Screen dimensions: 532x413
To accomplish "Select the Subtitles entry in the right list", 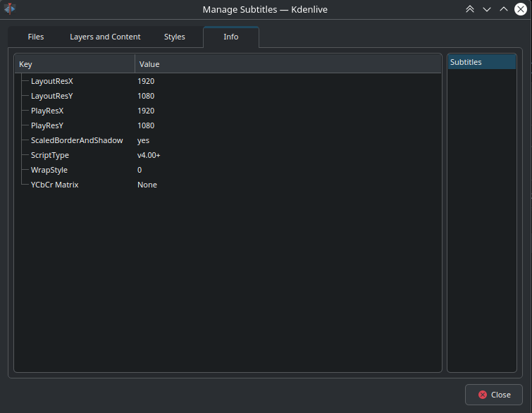I will tap(481, 62).
